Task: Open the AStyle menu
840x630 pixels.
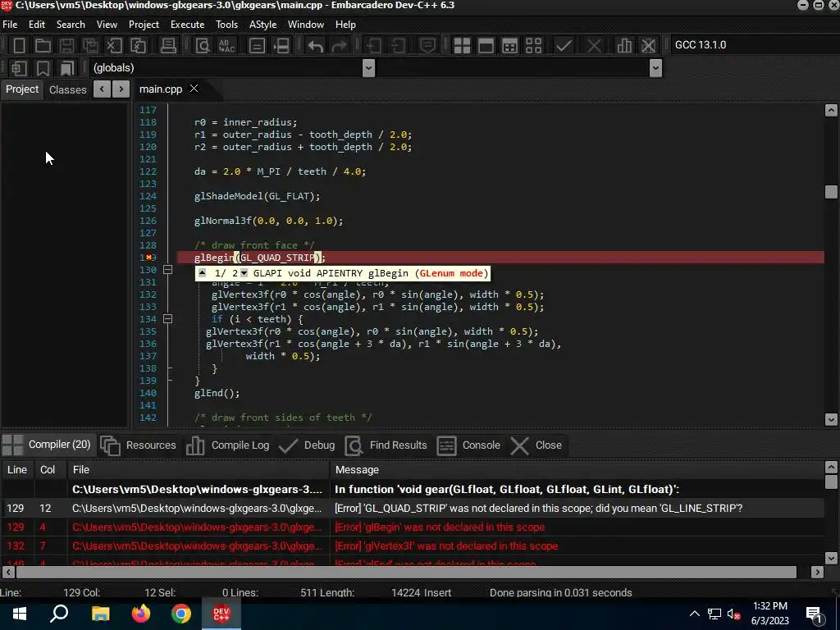Action: click(x=263, y=25)
